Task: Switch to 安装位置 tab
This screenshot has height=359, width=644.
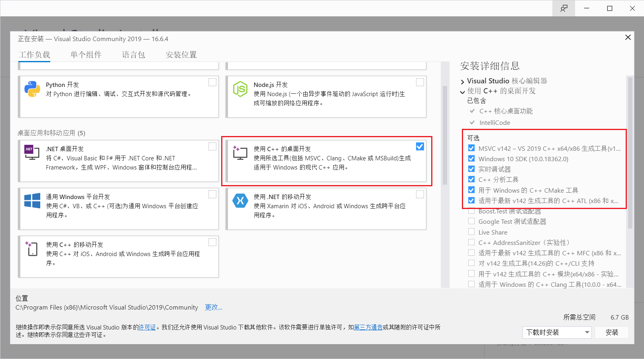Action: point(181,55)
